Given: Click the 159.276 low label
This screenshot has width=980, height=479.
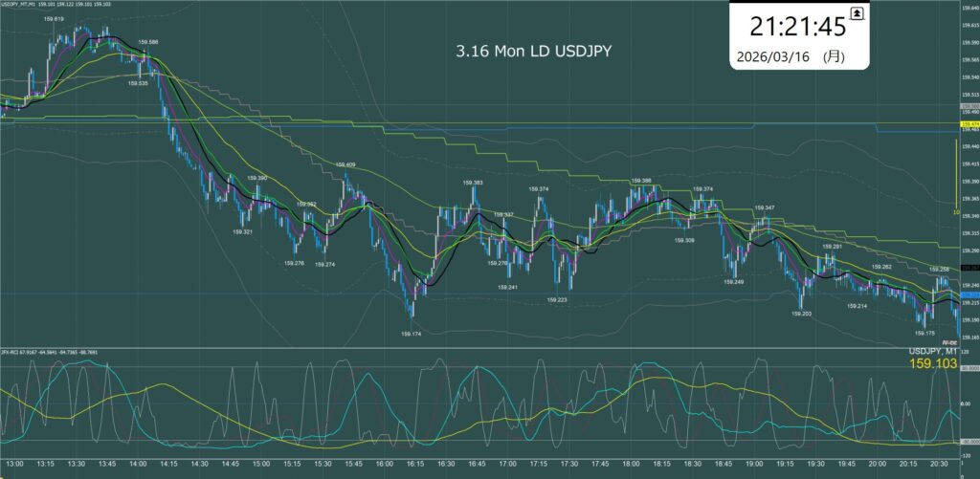Looking at the screenshot, I should (294, 263).
